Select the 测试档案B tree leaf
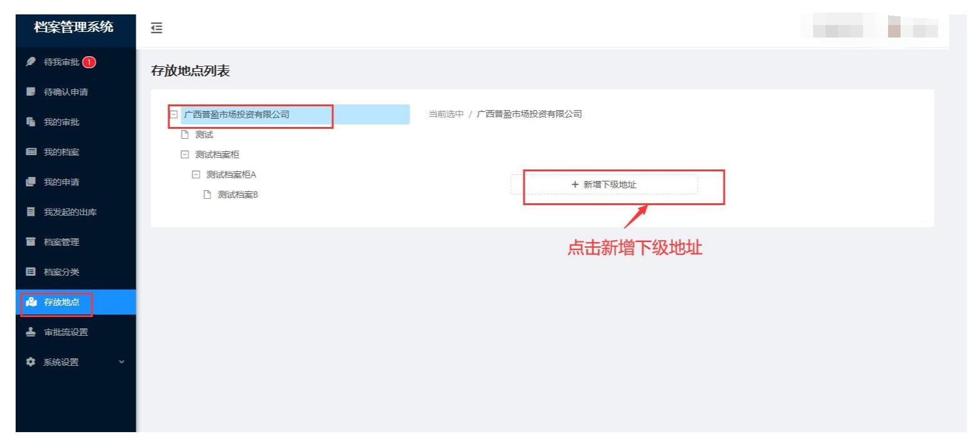Image resolution: width=980 pixels, height=444 pixels. pos(238,194)
